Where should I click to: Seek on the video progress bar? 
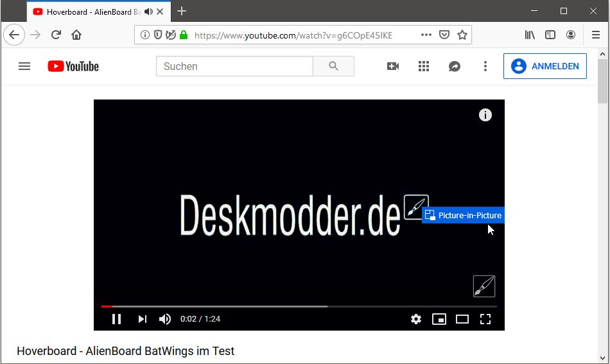pos(299,306)
